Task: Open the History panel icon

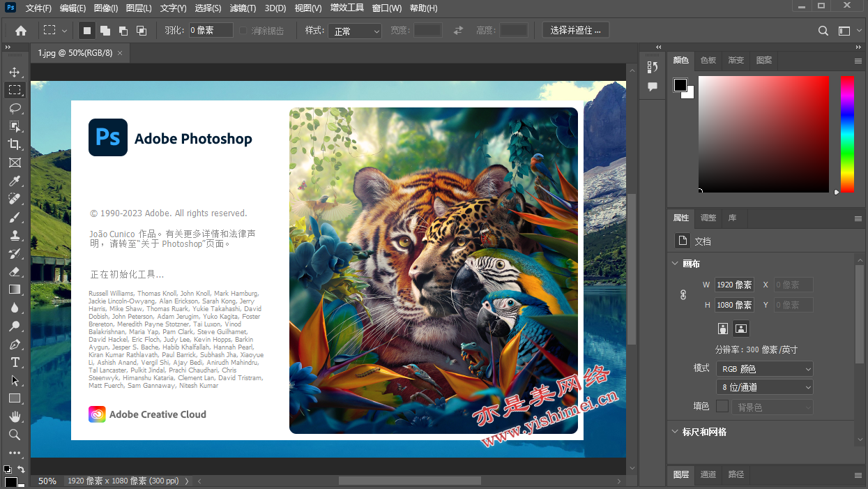Action: (653, 67)
